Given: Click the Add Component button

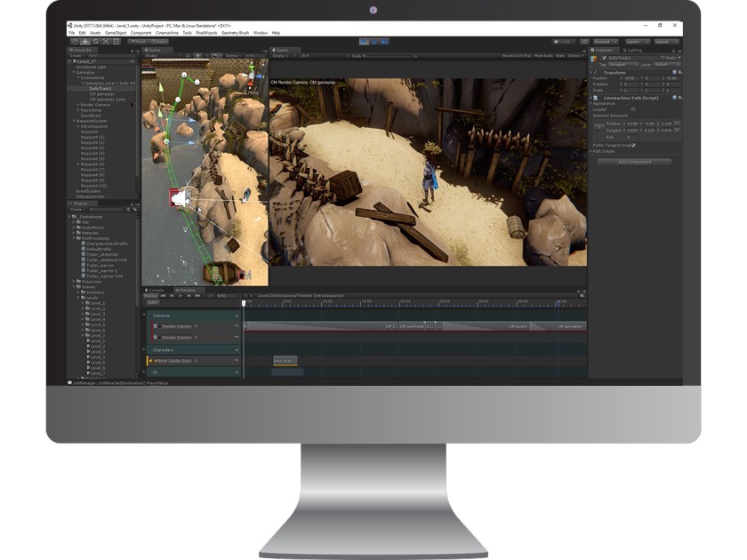Looking at the screenshot, I should click(x=634, y=162).
